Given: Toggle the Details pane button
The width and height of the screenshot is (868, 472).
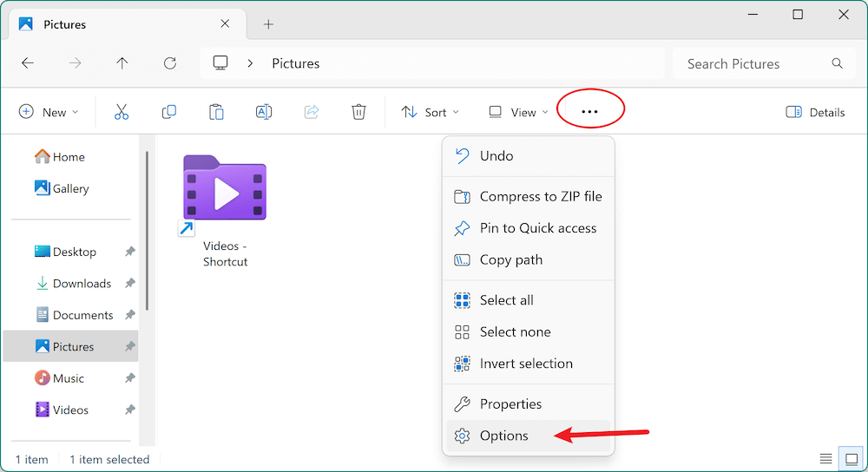Looking at the screenshot, I should (815, 112).
